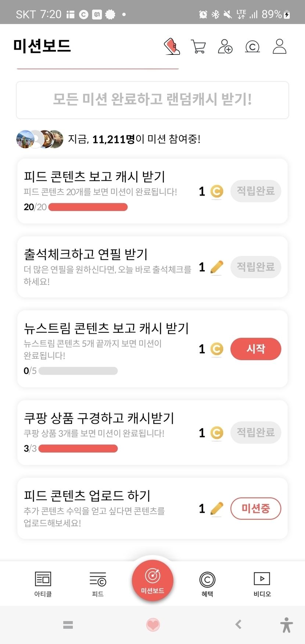Screen dimensions: 305x644
Task: Open the 혜택 benefits tab
Action: click(x=207, y=584)
